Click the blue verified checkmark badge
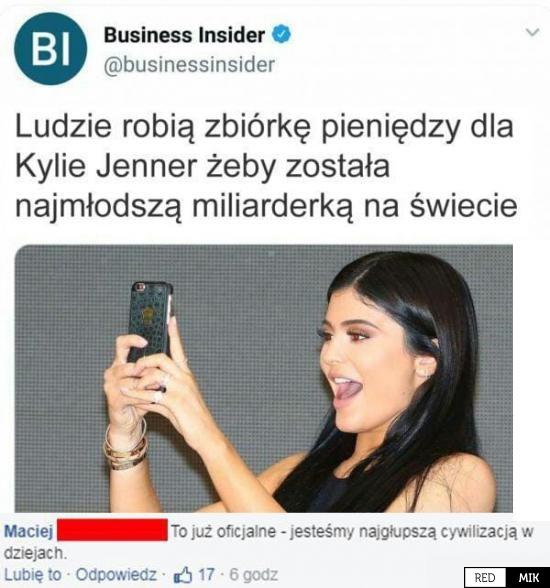550x588 pixels. [281, 34]
